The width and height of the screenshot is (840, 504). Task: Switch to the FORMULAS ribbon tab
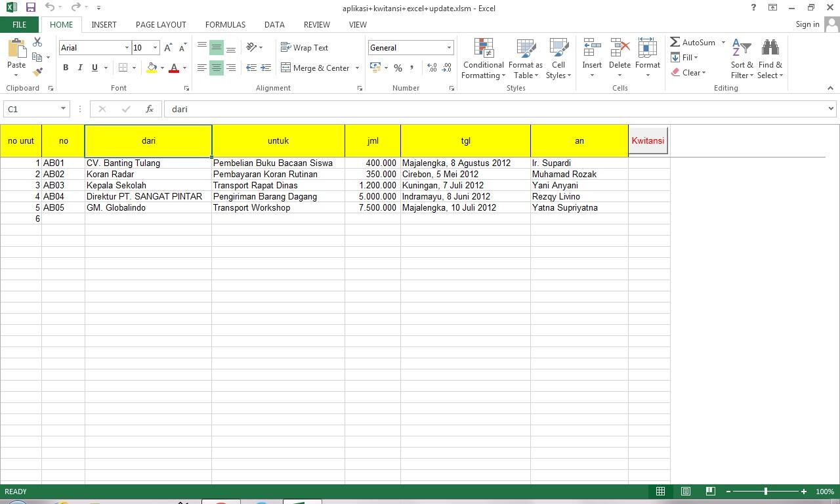(225, 24)
